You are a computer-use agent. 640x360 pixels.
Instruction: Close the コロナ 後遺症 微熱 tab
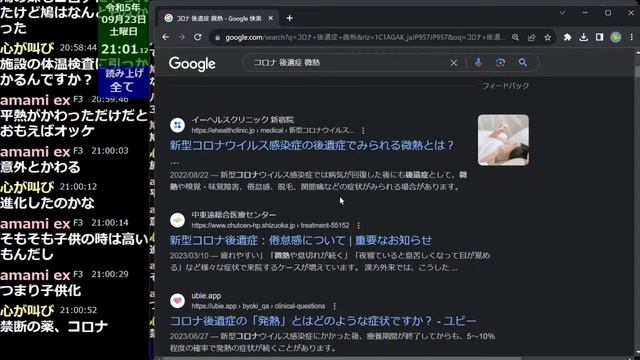(x=271, y=18)
